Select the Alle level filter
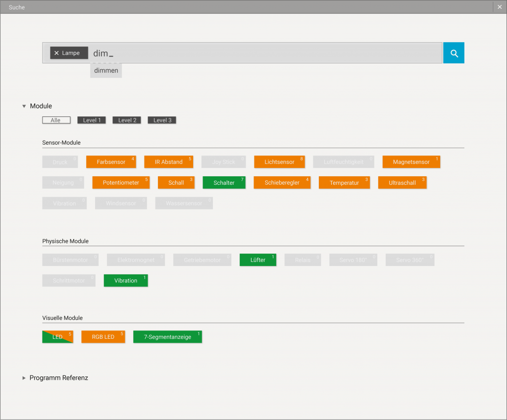The height and width of the screenshot is (420, 507). [x=56, y=120]
